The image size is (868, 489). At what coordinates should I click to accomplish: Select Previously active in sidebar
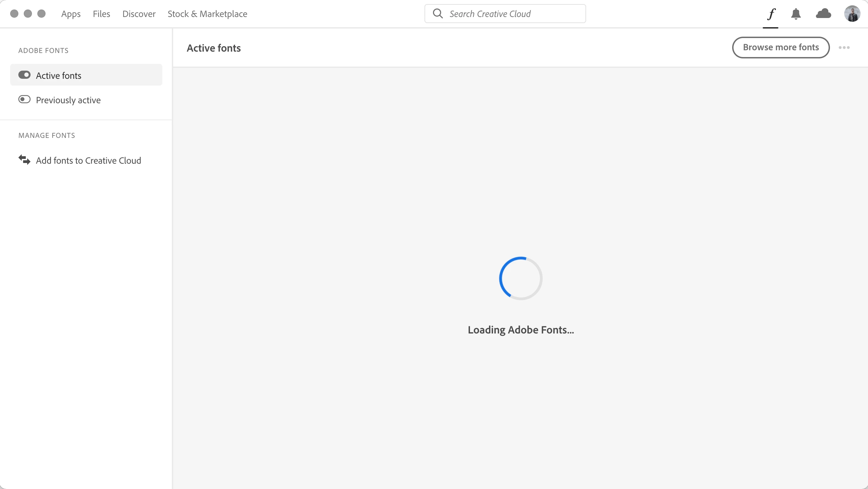pos(68,100)
